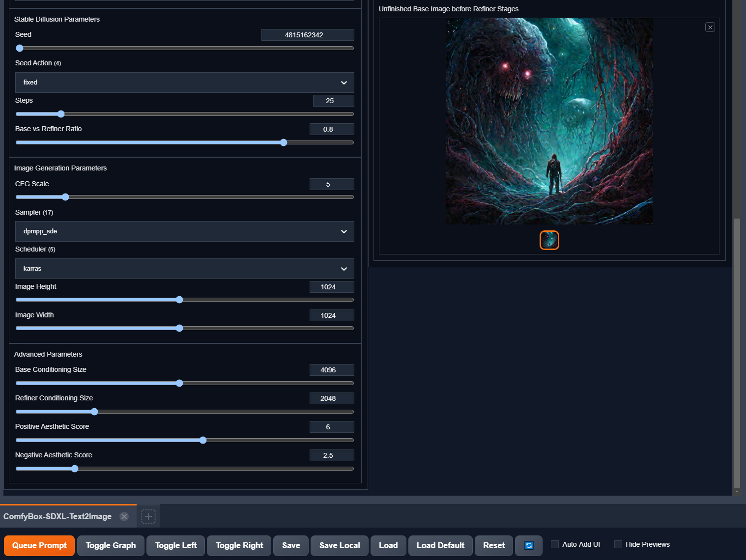
Task: Adjust the Seed slider
Action: (185, 48)
